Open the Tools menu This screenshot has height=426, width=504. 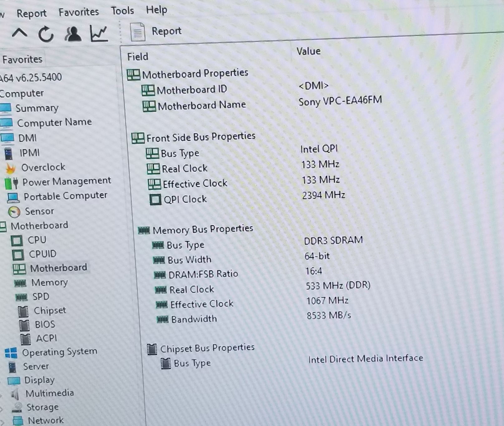(x=122, y=11)
